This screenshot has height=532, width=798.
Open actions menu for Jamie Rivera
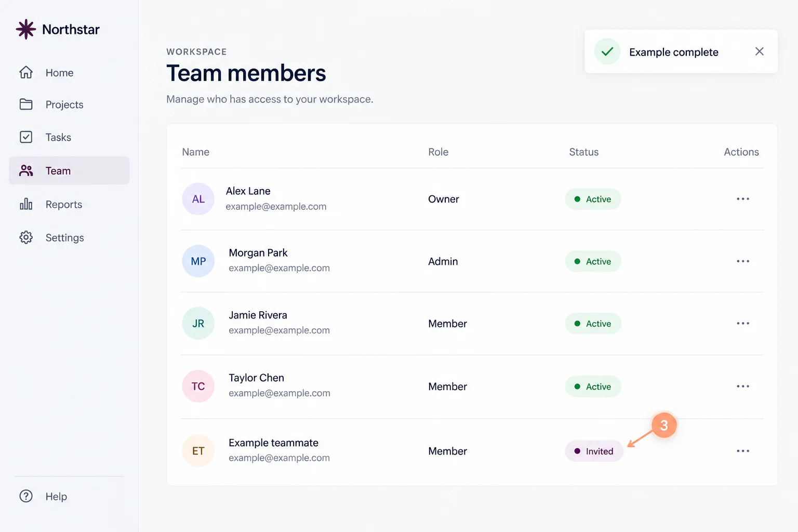click(743, 324)
